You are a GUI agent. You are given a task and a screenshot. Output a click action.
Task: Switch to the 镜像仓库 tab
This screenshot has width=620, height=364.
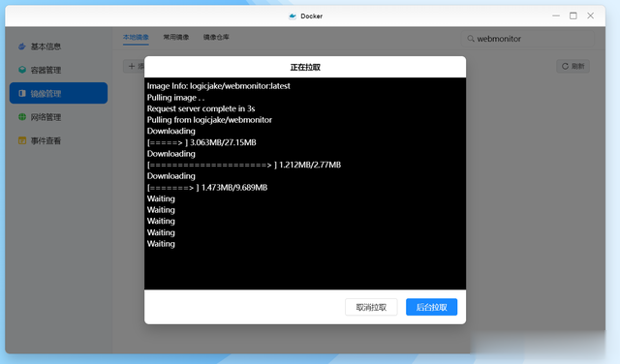216,37
